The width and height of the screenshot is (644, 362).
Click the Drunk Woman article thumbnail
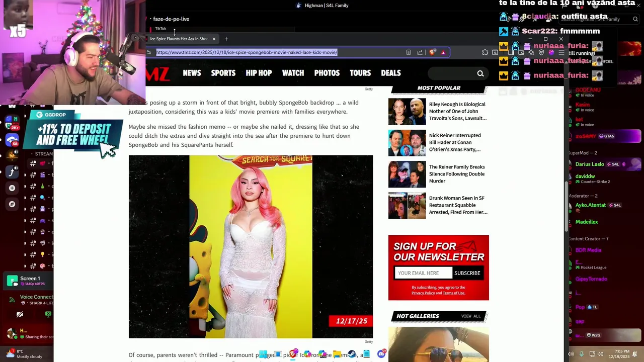[407, 205]
